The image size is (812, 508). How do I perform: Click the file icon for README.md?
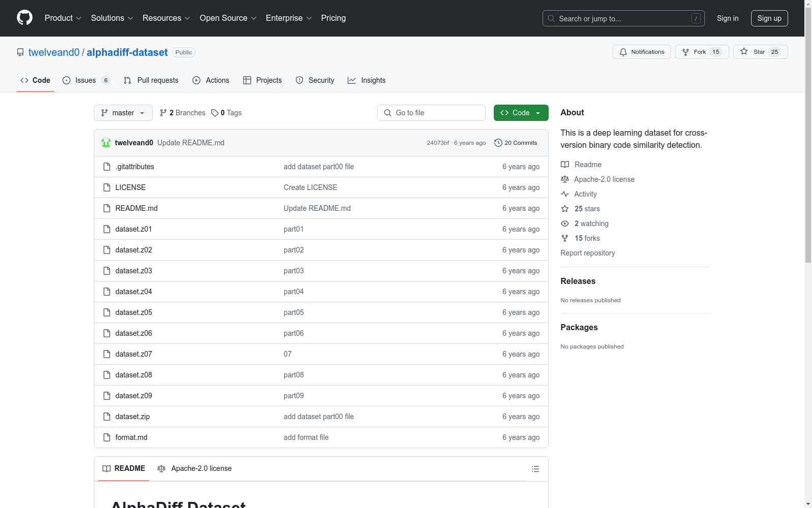[107, 208]
